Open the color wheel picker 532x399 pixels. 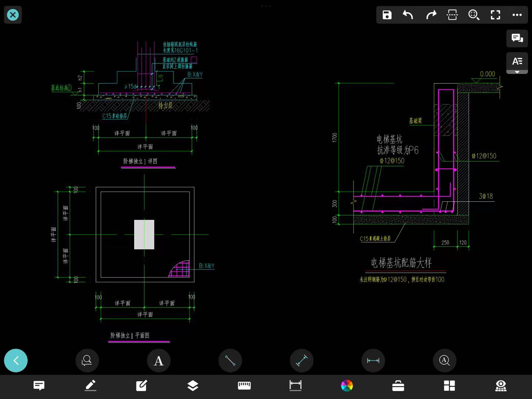click(x=347, y=386)
